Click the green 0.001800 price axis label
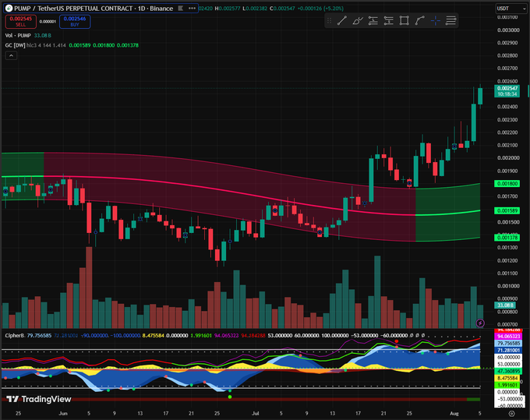The height and width of the screenshot is (420, 530). tap(507, 183)
